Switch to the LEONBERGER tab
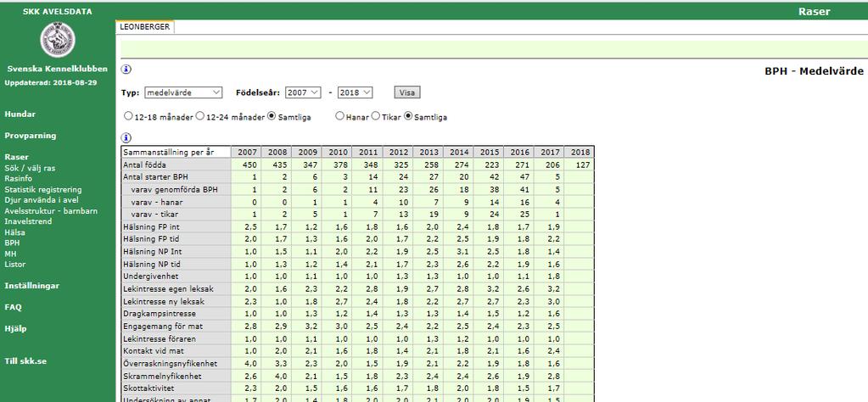The image size is (868, 402). (145, 26)
